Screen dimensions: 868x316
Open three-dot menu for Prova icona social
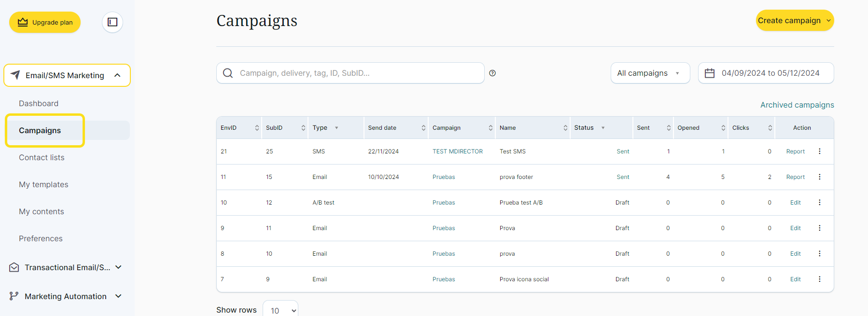819,279
